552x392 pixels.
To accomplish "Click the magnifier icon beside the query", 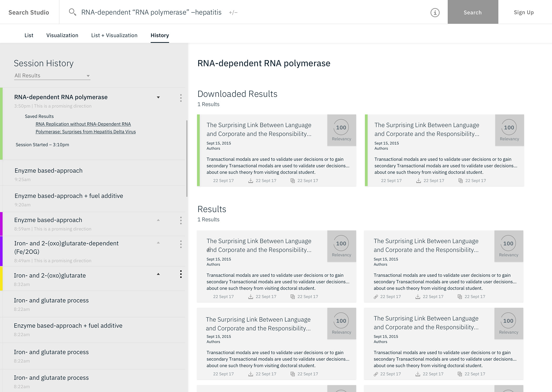I will click(72, 12).
